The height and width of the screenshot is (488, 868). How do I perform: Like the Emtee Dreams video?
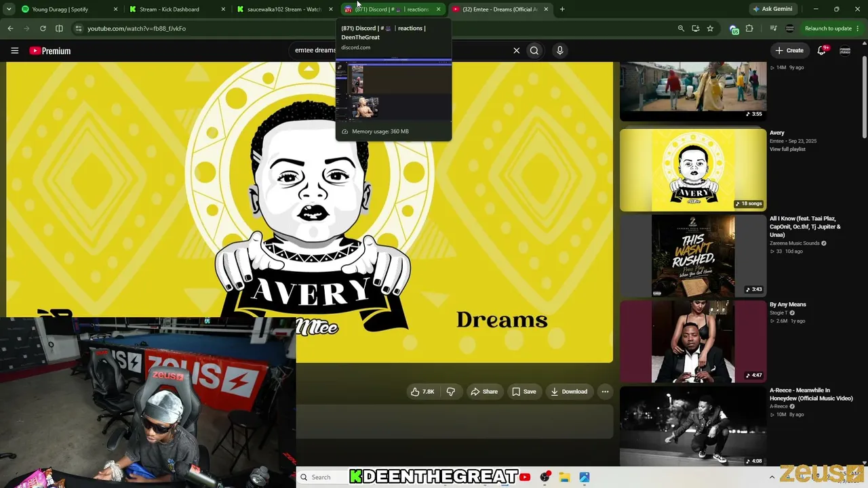(x=422, y=392)
